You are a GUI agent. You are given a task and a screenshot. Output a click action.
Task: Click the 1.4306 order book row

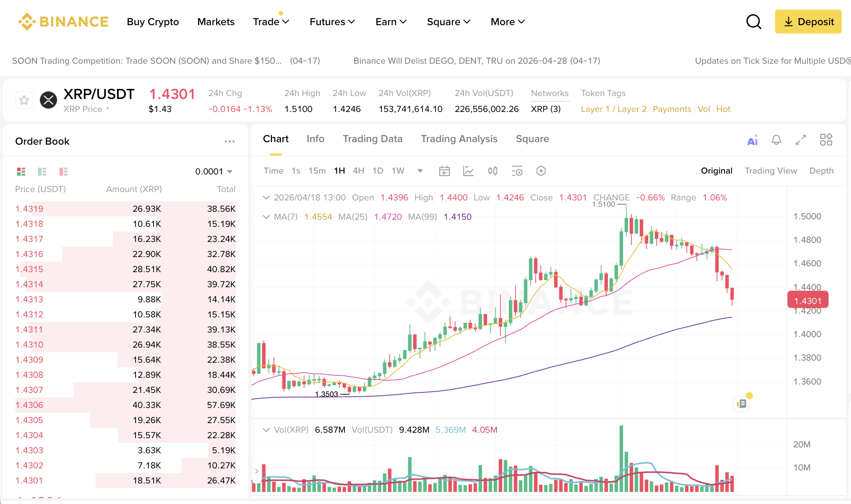pyautogui.click(x=125, y=405)
